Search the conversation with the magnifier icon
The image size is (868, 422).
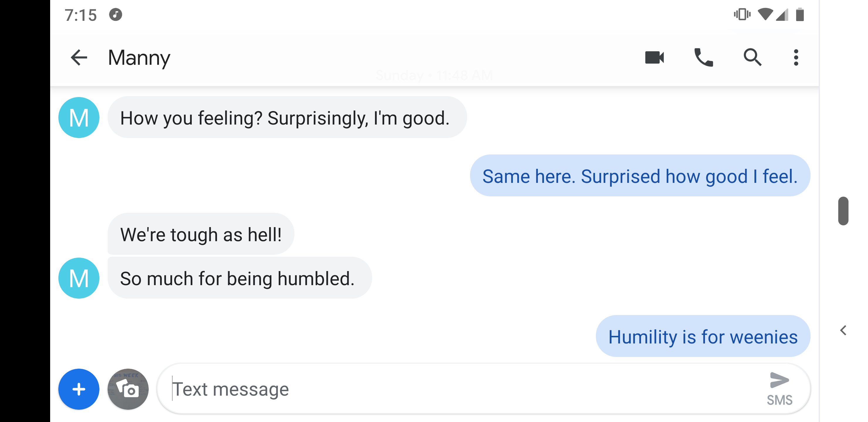point(752,58)
